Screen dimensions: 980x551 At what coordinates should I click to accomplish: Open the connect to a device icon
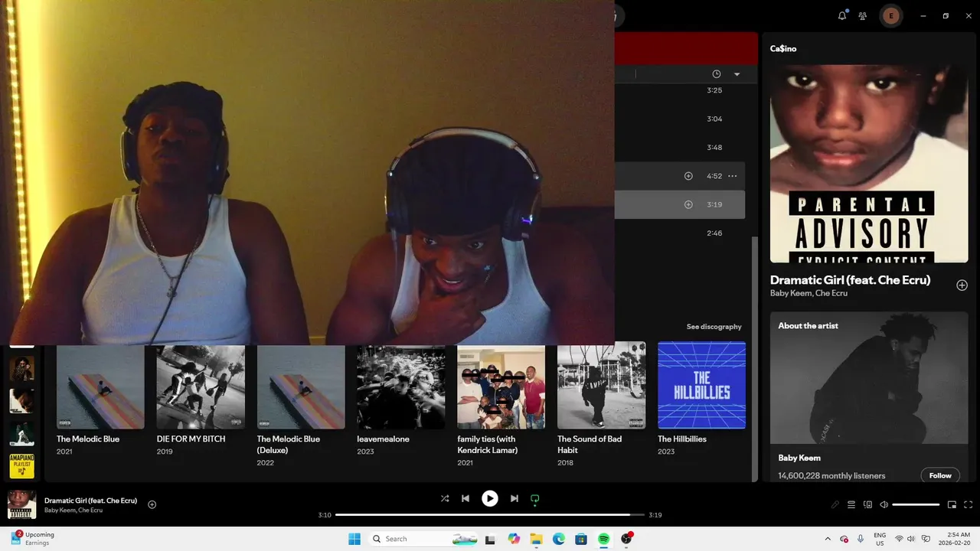click(x=867, y=504)
